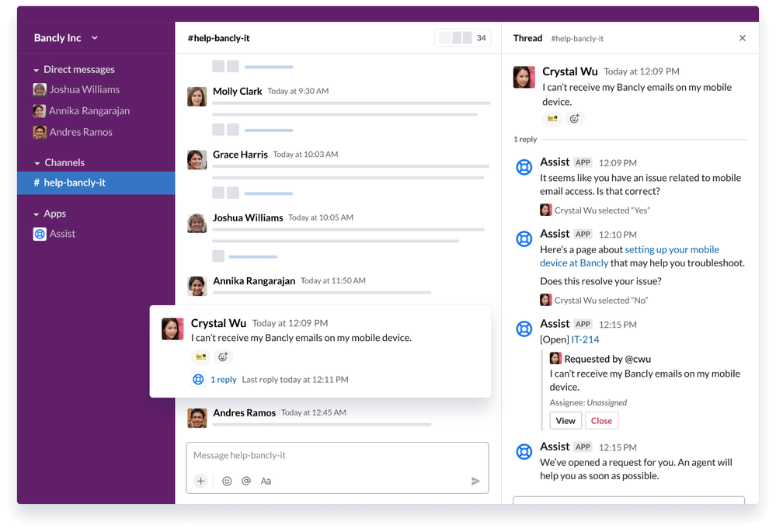Click the #help-bancly-it channel title

pyautogui.click(x=219, y=38)
